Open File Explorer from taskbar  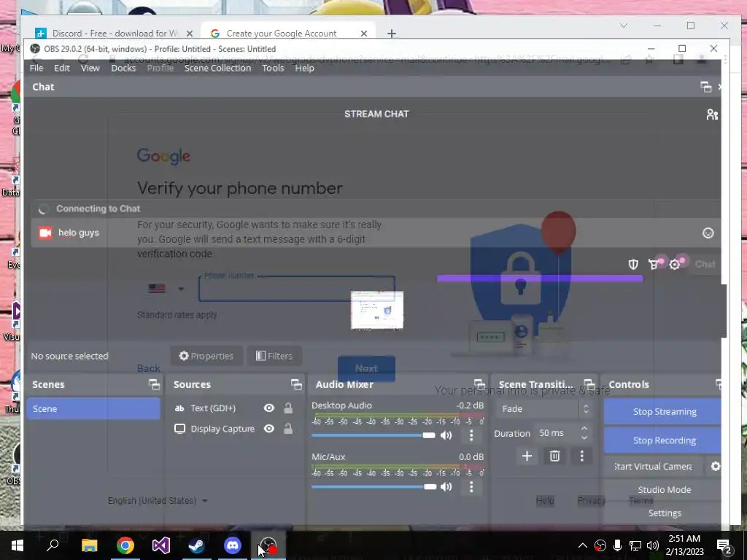click(x=89, y=545)
